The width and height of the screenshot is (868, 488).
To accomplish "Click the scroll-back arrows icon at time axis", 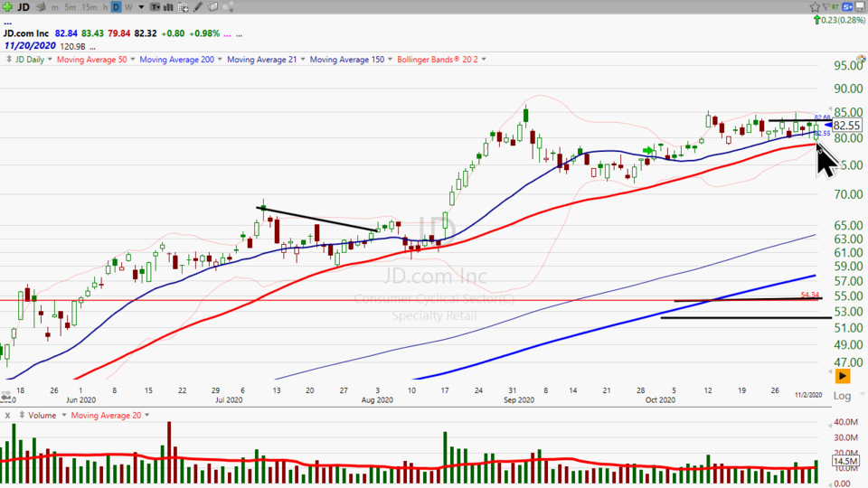I will [x=6, y=396].
